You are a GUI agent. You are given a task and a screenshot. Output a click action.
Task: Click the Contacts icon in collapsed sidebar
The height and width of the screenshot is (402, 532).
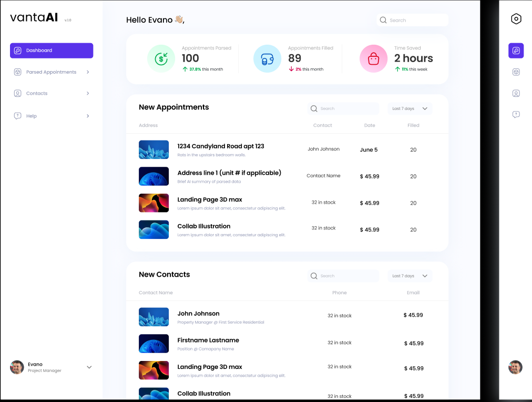516,93
